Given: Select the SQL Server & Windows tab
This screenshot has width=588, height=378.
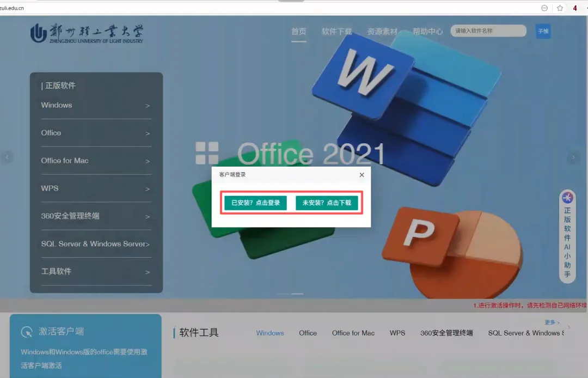Looking at the screenshot, I should click(526, 333).
